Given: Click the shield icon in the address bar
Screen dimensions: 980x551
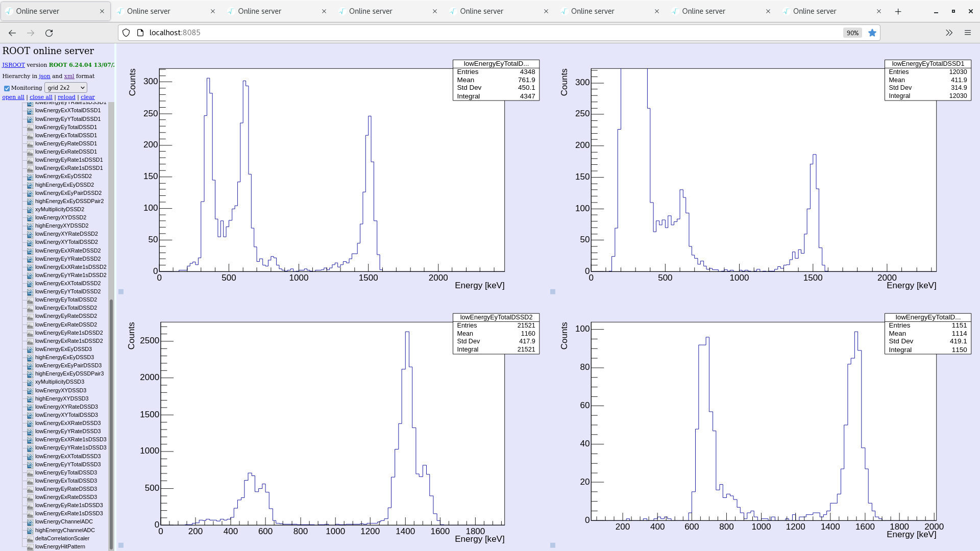Looking at the screenshot, I should (126, 32).
